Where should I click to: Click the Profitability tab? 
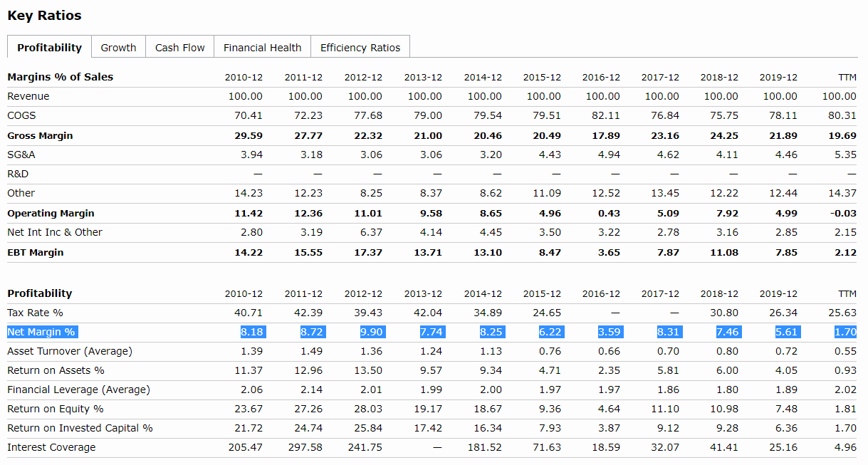pyautogui.click(x=50, y=48)
